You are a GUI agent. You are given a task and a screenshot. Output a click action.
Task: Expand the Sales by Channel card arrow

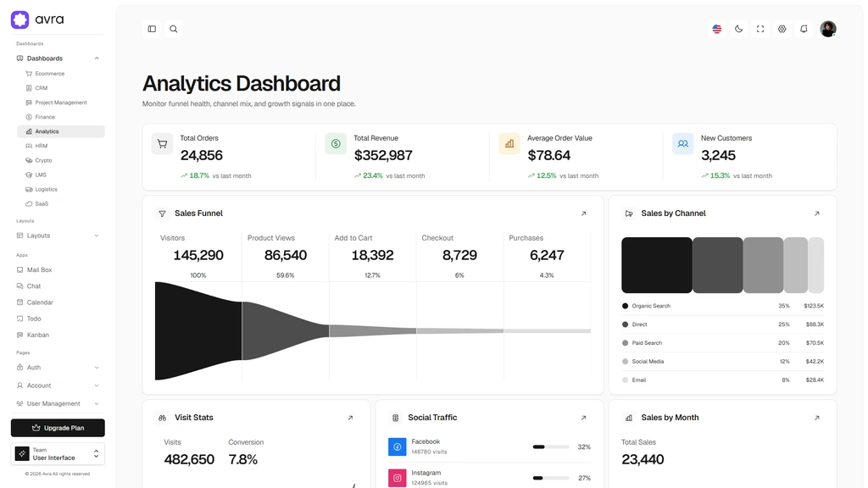coord(816,213)
